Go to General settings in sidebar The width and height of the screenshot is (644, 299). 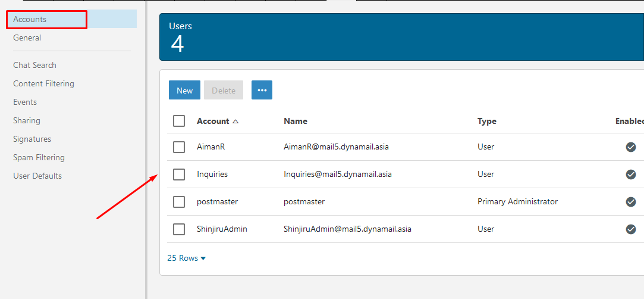click(x=27, y=38)
